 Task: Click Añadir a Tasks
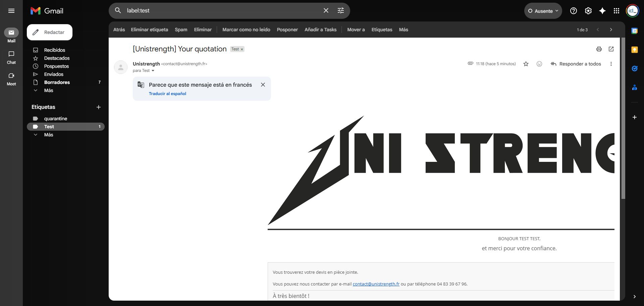click(320, 30)
